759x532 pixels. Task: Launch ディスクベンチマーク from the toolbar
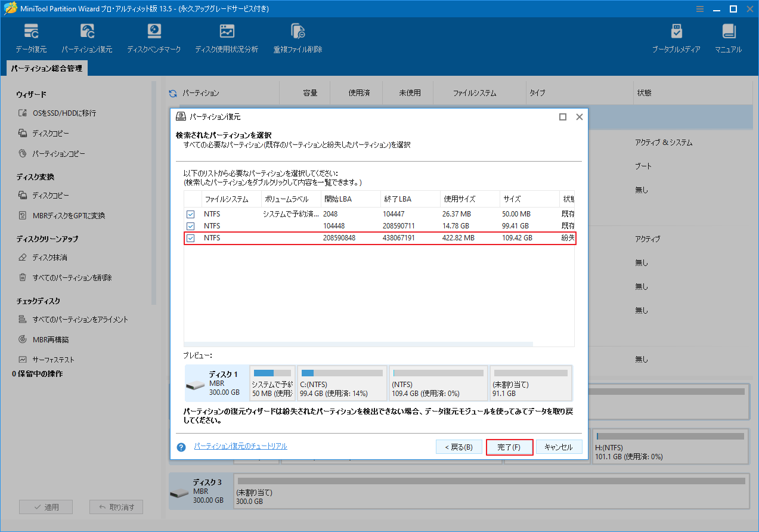pyautogui.click(x=154, y=37)
